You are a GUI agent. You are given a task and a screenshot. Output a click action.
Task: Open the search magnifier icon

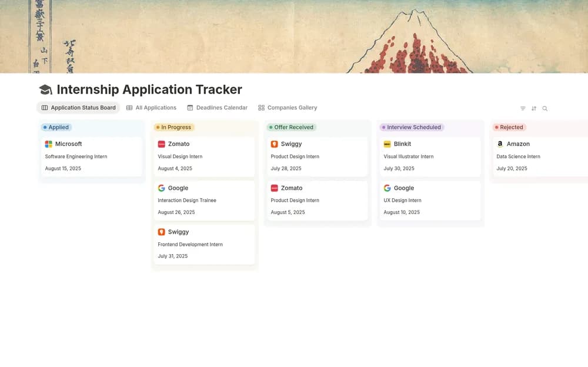point(545,108)
